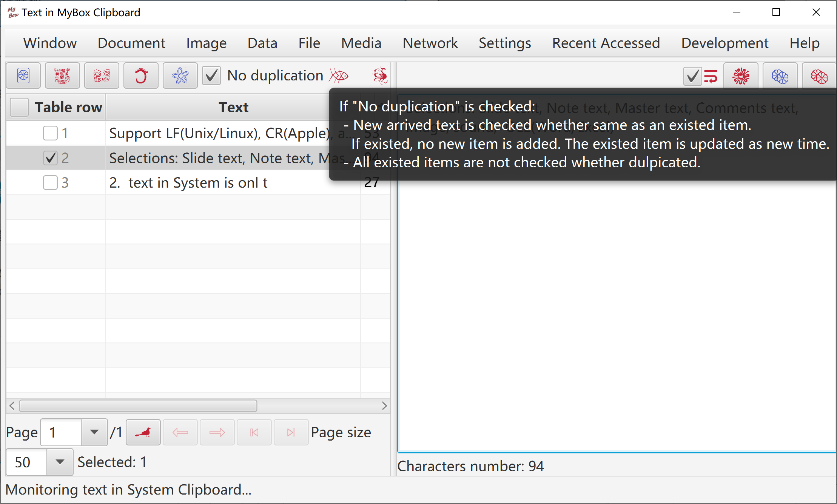Uncheck the checkbox for row 2
Image resolution: width=837 pixels, height=504 pixels.
click(x=50, y=158)
